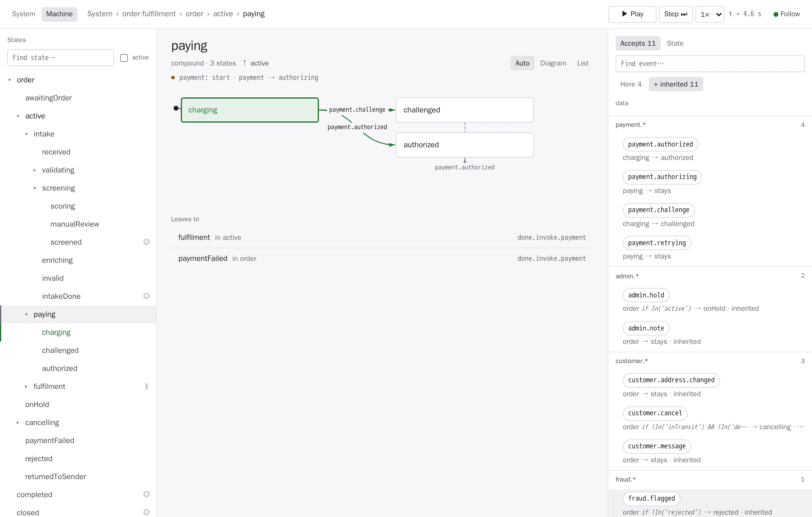
Task: Select the Machine view tab
Action: coord(59,14)
